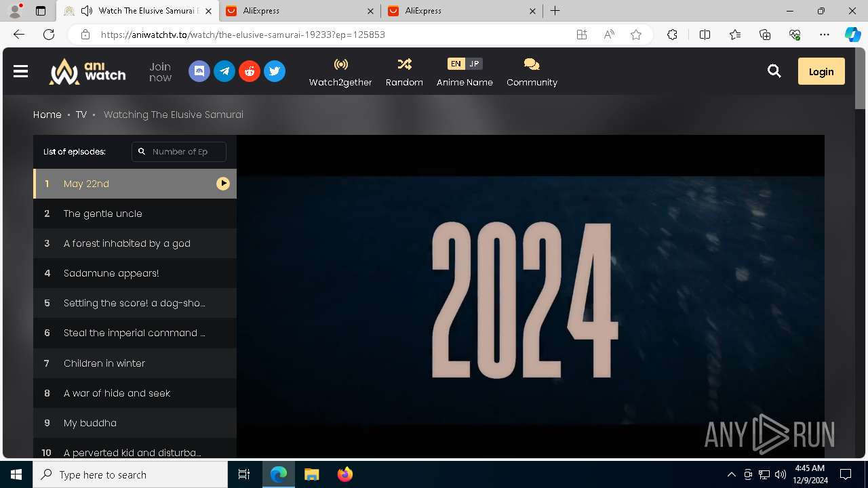Open the tab actions menu icon
This screenshot has width=868, height=488.
(41, 11)
